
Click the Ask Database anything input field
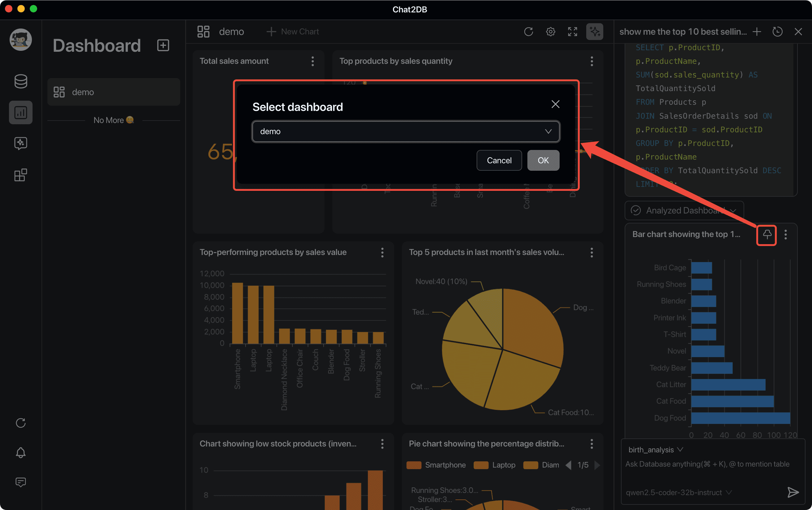pos(707,464)
